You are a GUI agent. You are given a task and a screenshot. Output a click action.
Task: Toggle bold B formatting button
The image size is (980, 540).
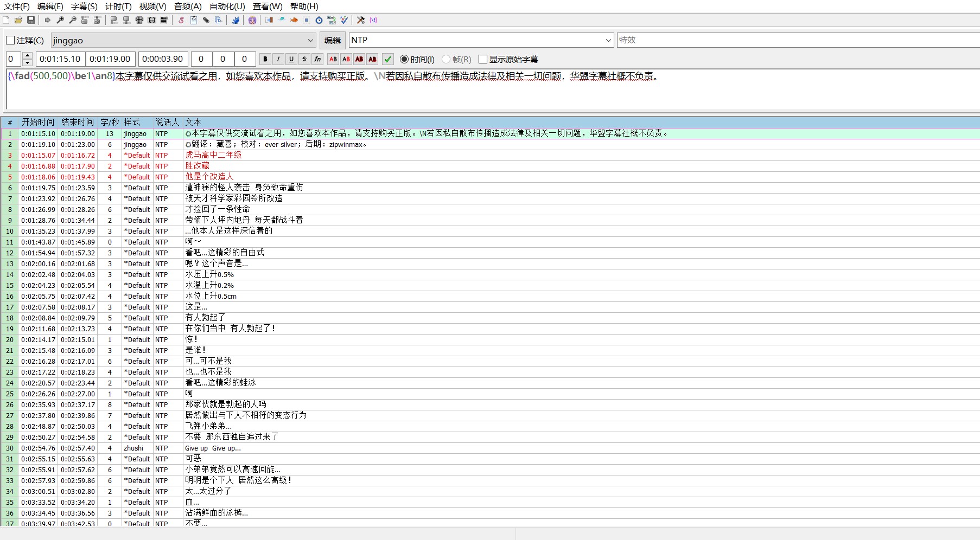coord(265,59)
